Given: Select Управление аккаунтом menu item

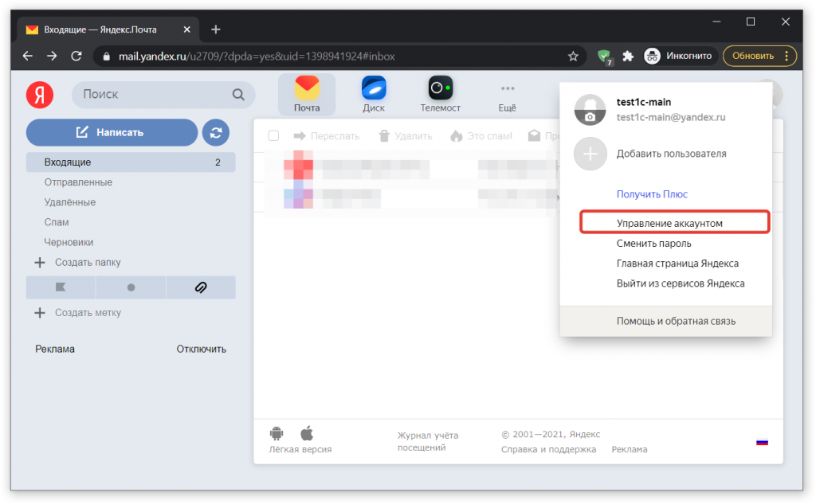Looking at the screenshot, I should (x=674, y=224).
